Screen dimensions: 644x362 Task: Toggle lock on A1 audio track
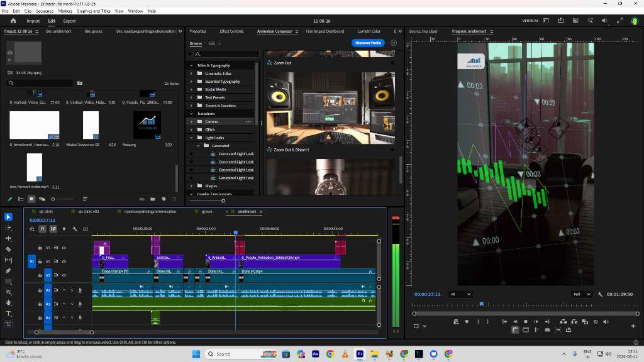click(x=40, y=290)
